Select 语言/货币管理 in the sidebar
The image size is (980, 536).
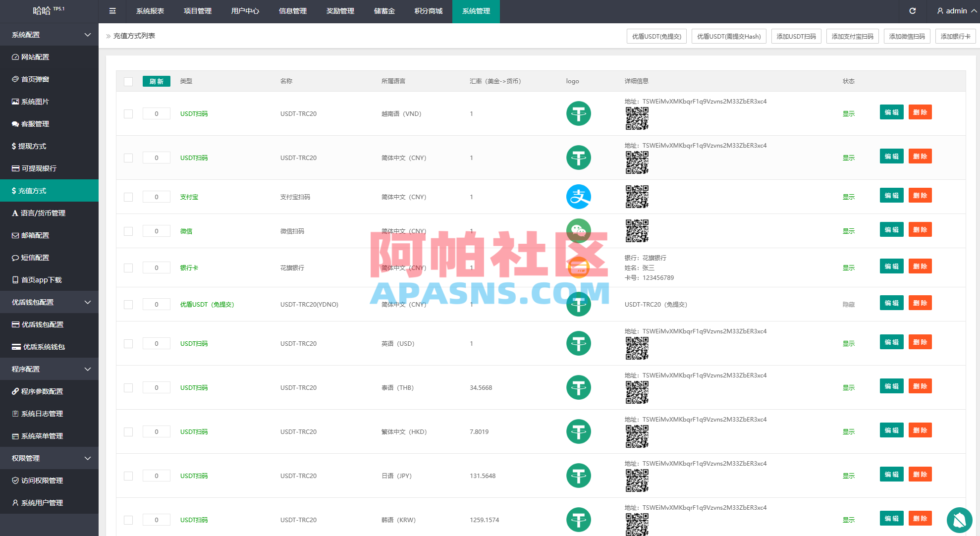41,213
